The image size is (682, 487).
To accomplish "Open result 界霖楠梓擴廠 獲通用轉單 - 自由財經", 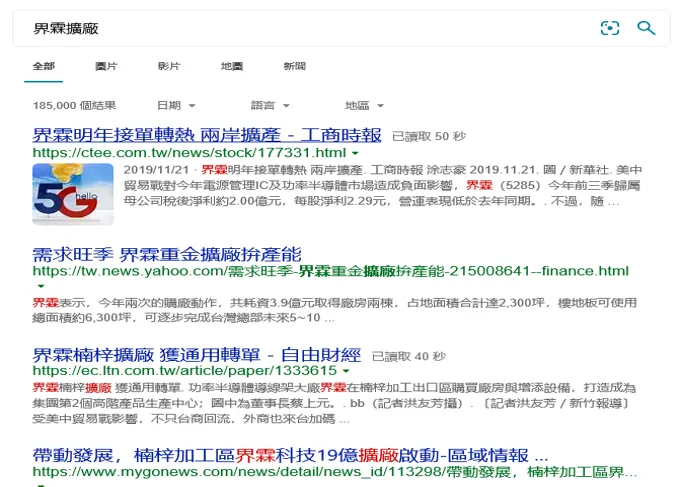I will [x=197, y=355].
